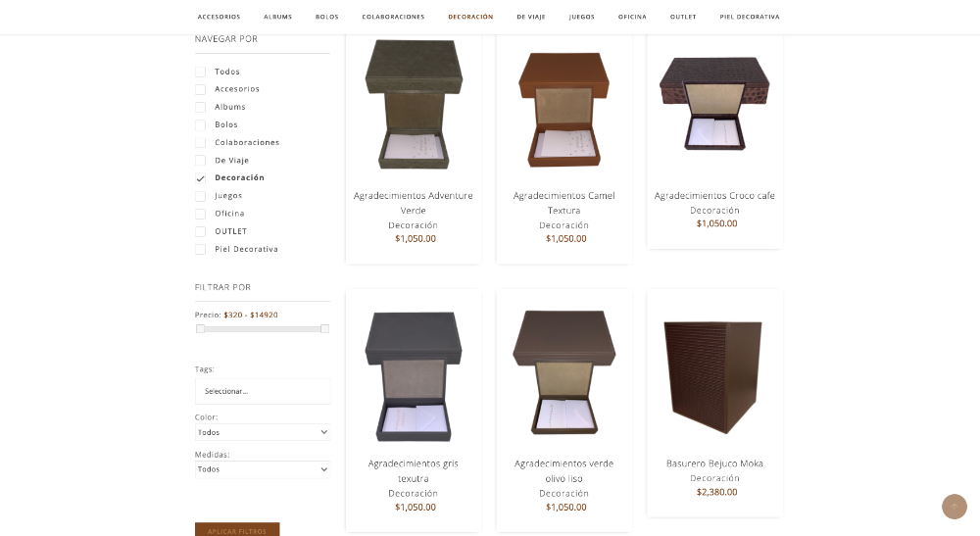Click the Agradecimientos Croco cafe title

point(714,196)
